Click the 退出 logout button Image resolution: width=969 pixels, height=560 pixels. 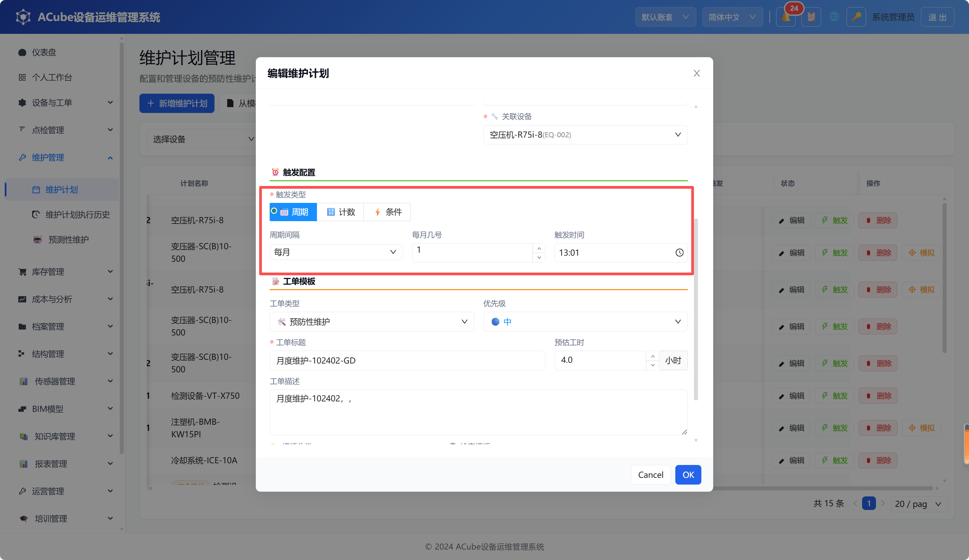(x=937, y=17)
